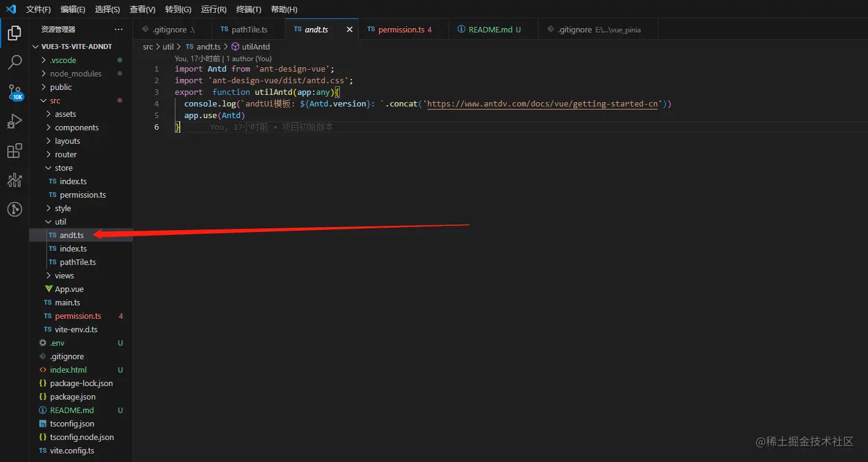
Task: Expand the style folder
Action: click(48, 208)
